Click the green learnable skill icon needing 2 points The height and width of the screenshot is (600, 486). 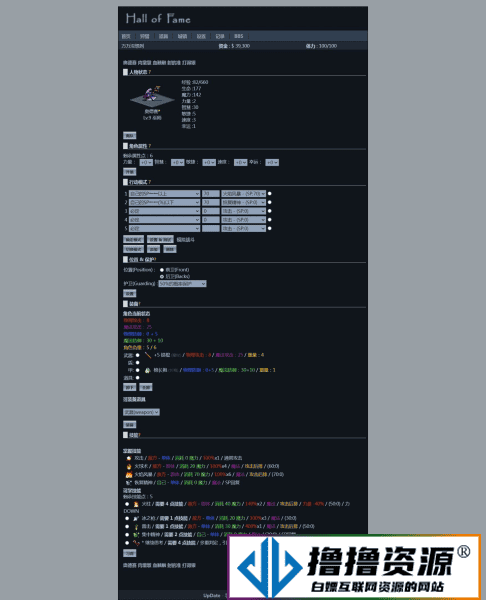(x=136, y=535)
